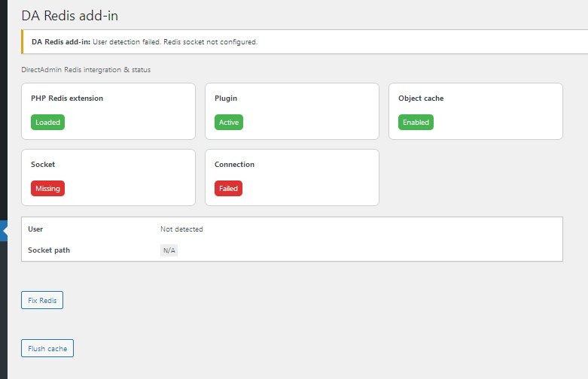Select the Plugin card heading
This screenshot has height=379, width=588.
point(226,99)
